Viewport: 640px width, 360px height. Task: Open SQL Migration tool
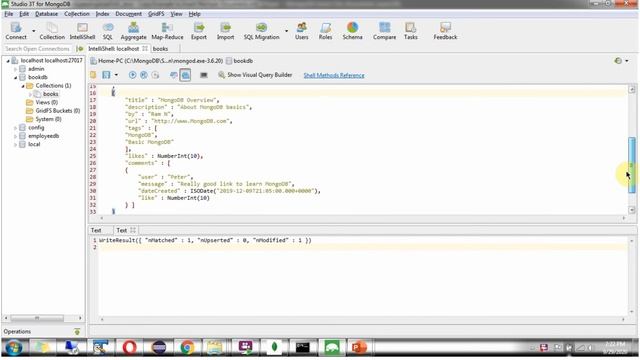[261, 31]
